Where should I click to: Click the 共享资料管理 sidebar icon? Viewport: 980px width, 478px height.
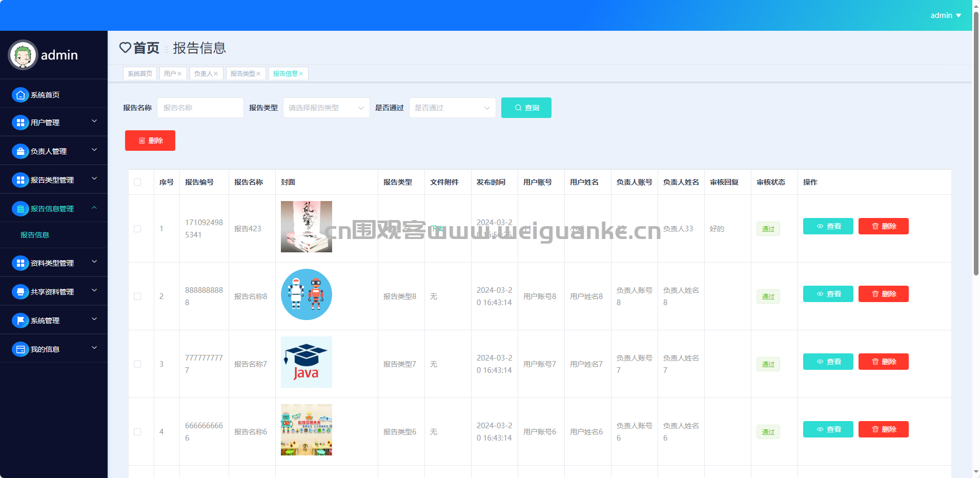(20, 292)
